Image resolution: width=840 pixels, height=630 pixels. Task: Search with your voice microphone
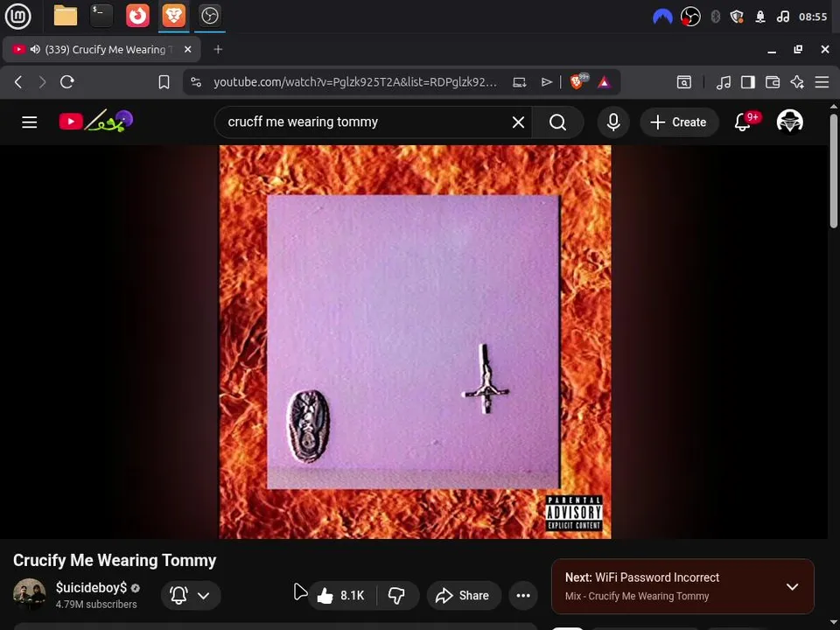[x=613, y=122]
